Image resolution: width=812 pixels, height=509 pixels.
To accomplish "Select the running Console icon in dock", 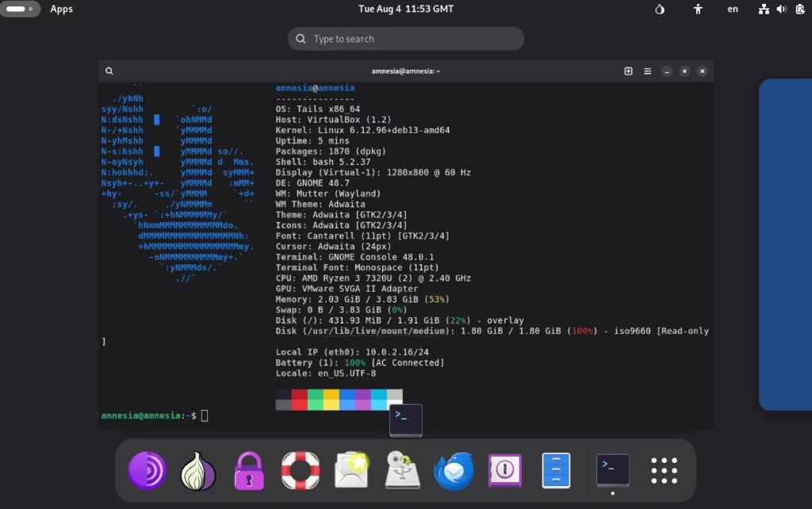I will 613,470.
